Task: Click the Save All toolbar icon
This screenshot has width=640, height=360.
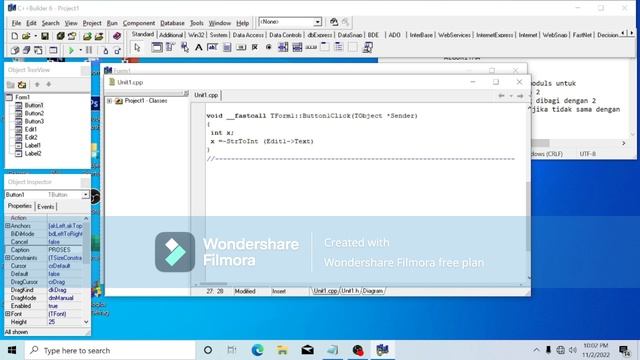Action: click(x=60, y=36)
